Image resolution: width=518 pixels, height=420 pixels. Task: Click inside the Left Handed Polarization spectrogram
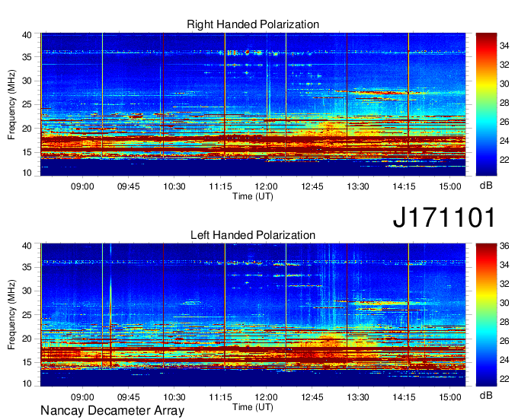(253, 315)
